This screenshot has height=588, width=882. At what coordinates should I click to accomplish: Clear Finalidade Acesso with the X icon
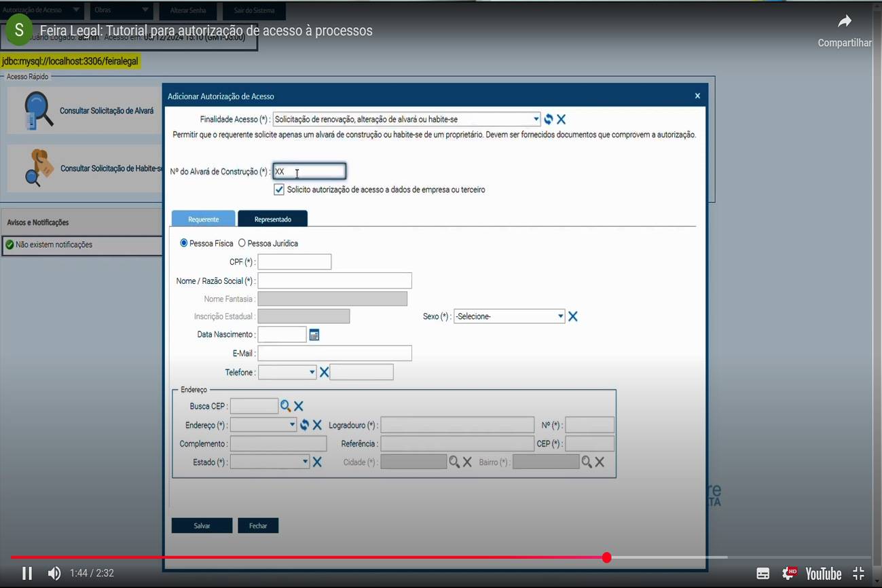(562, 120)
